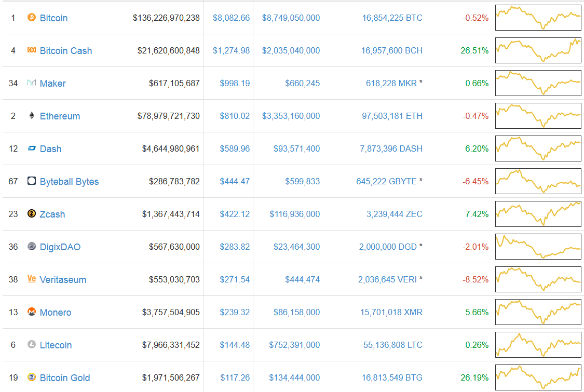The image size is (584, 392).
Task: Click Maker price $998.19
Action: 235,83
